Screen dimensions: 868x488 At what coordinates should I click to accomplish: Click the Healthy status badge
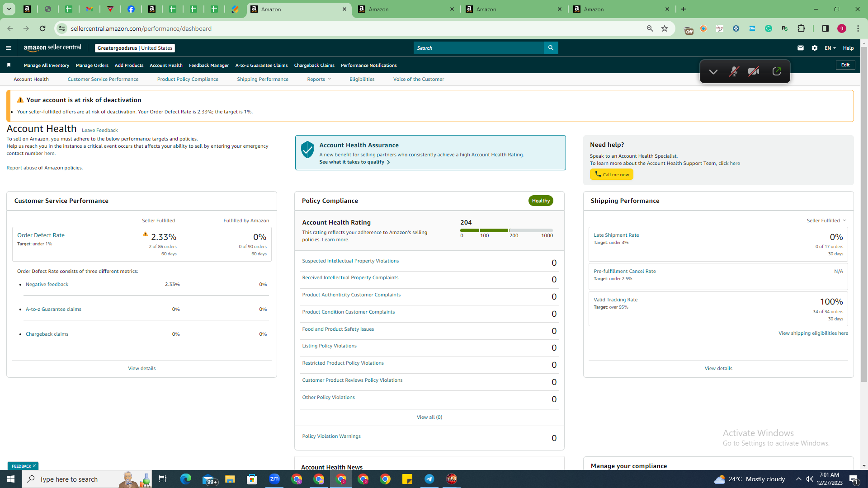[x=541, y=201]
